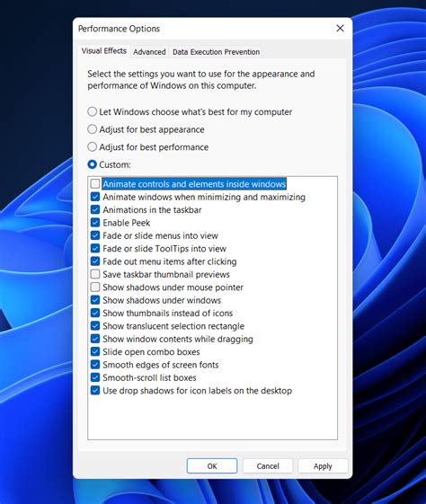Check Save taskbar thumbnail previews
Screen dimensions: 426x504
95,274
